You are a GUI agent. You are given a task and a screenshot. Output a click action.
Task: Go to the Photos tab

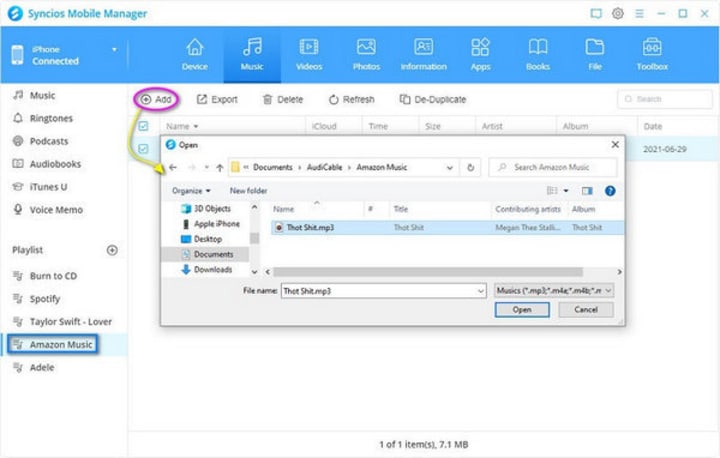[366, 55]
